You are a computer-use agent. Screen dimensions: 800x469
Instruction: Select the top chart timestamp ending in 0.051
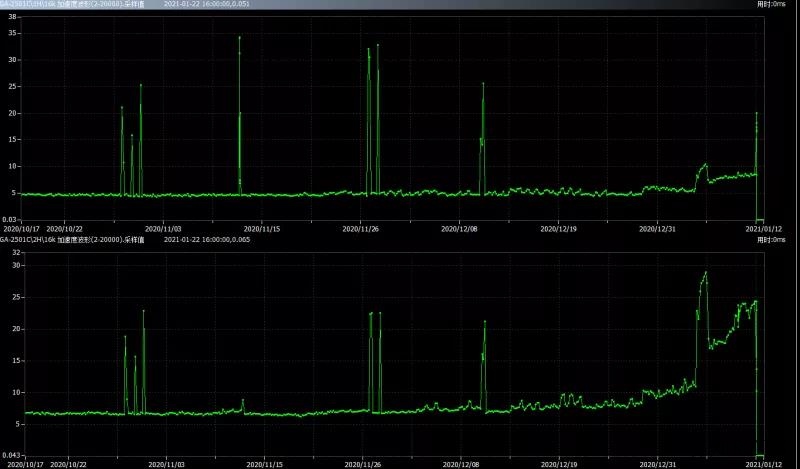pyautogui.click(x=208, y=4)
